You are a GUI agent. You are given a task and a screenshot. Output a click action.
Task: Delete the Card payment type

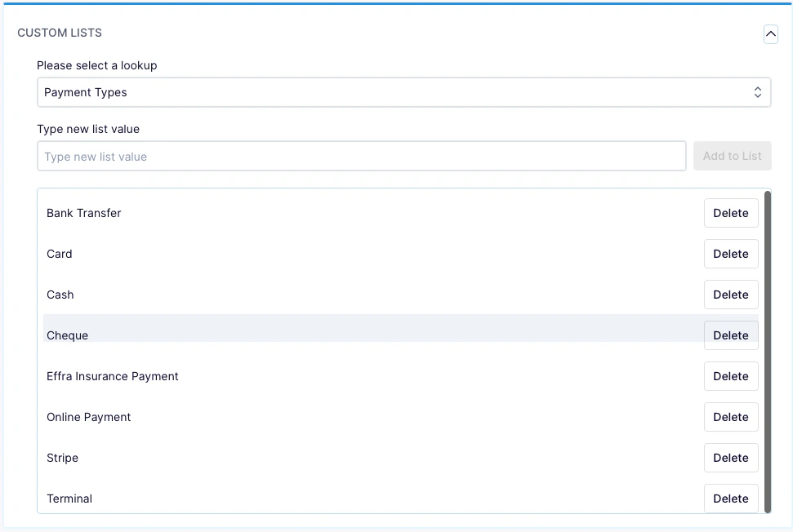(730, 254)
